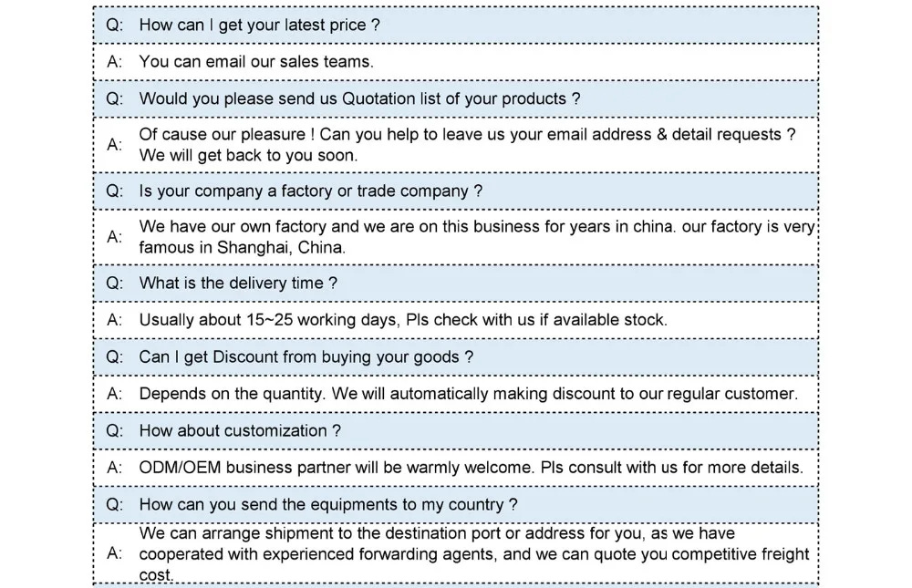Click the question about getting latest price

259,25
